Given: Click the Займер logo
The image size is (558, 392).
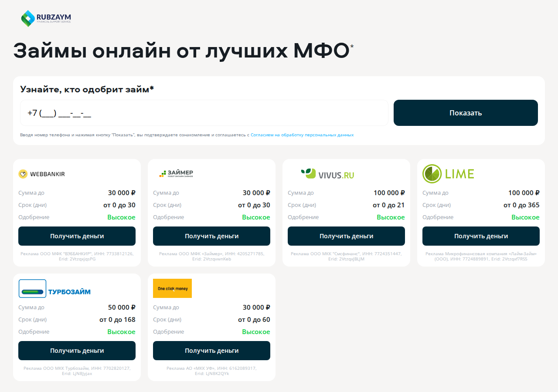Looking at the screenshot, I should point(176,174).
